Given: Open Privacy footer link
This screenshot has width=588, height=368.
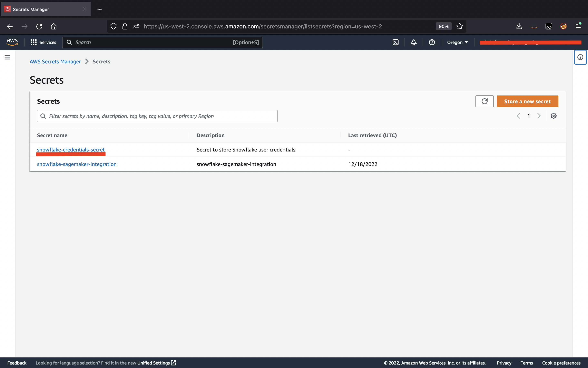Looking at the screenshot, I should [x=504, y=363].
